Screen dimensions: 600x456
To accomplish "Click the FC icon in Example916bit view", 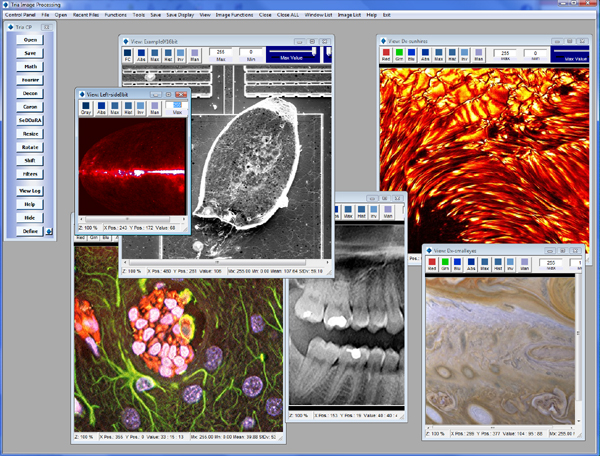I will (128, 53).
